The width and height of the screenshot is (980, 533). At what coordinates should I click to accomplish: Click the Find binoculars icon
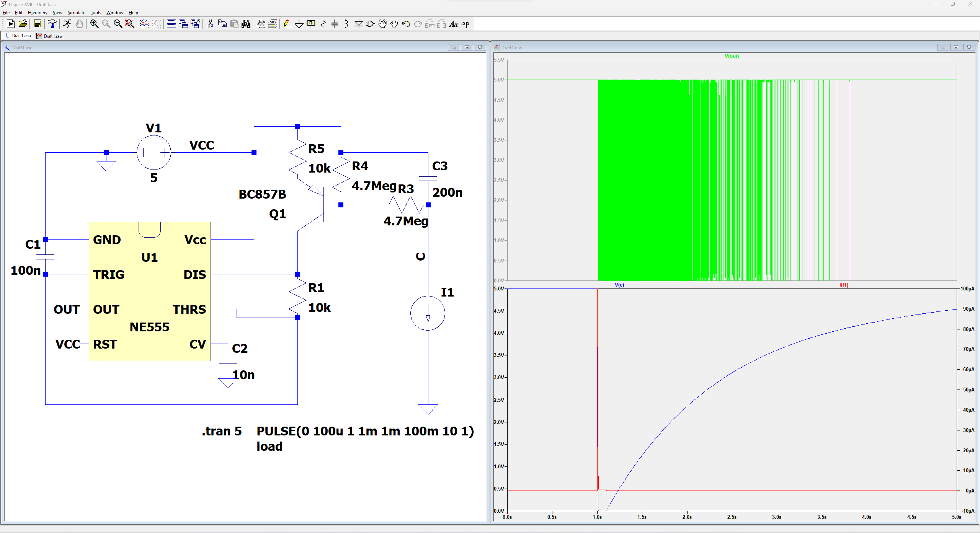[246, 24]
